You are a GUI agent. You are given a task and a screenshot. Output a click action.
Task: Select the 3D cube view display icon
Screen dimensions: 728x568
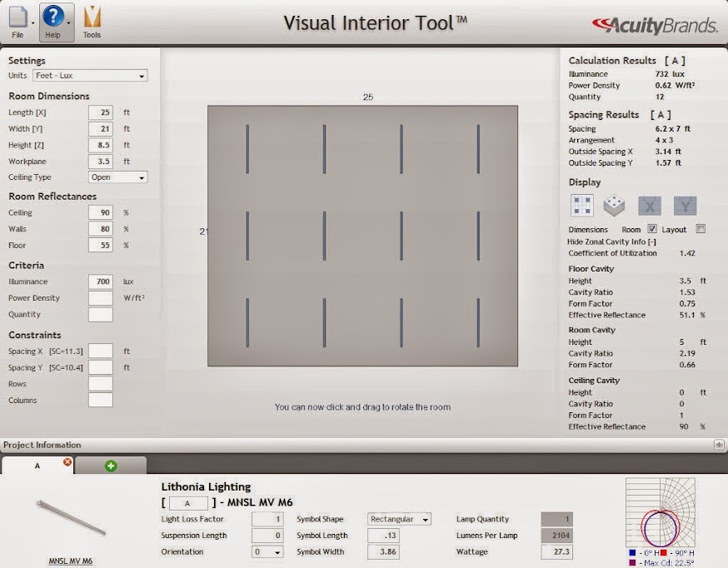(614, 205)
